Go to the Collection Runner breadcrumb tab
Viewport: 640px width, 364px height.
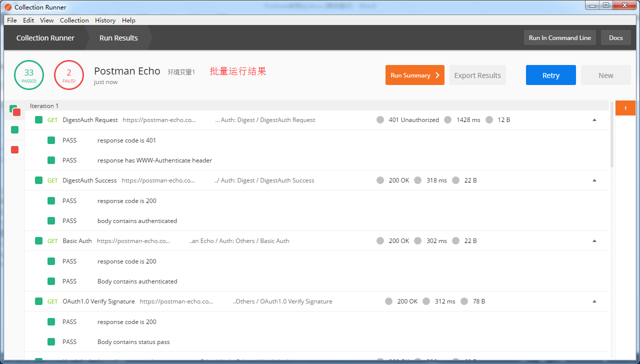[x=45, y=38]
